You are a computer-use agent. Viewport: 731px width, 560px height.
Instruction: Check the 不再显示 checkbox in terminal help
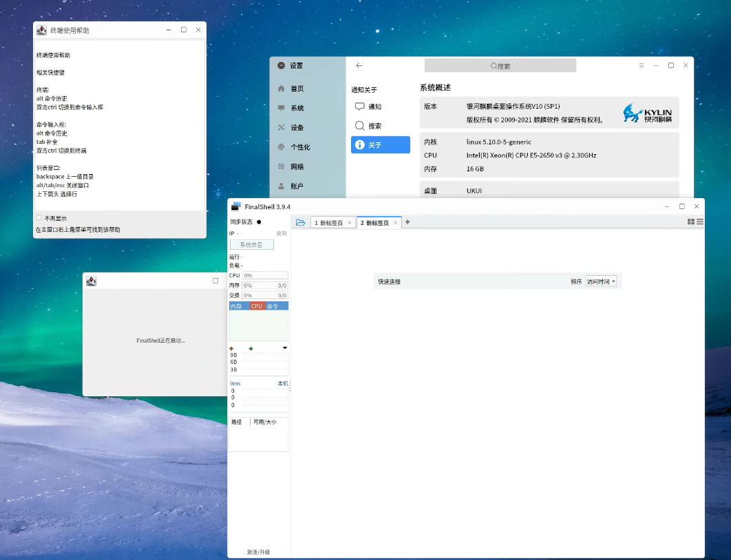(x=38, y=217)
